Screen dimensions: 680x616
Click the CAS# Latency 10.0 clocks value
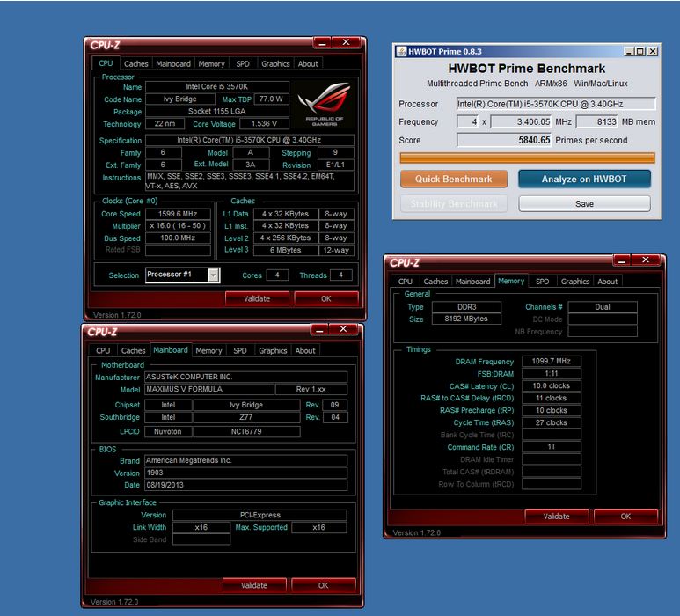[552, 385]
